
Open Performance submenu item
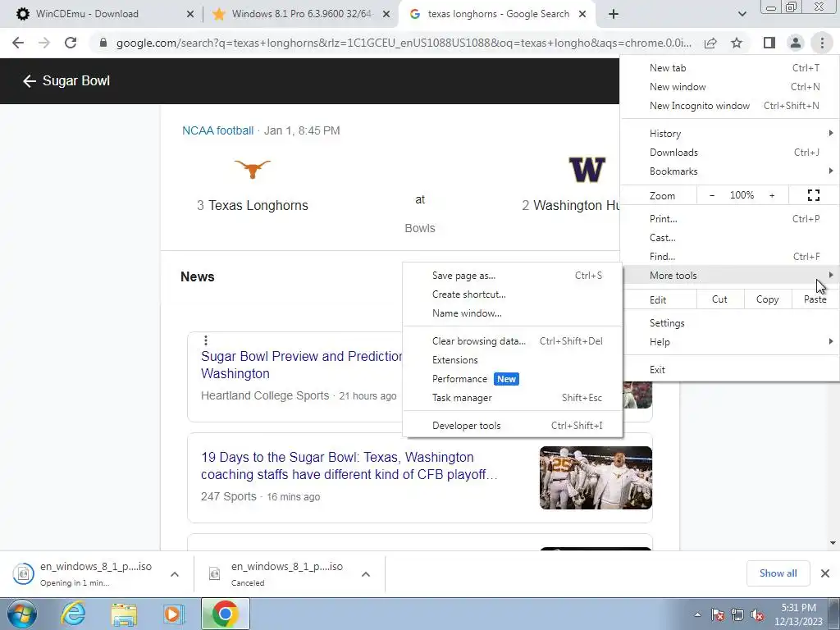(513, 379)
